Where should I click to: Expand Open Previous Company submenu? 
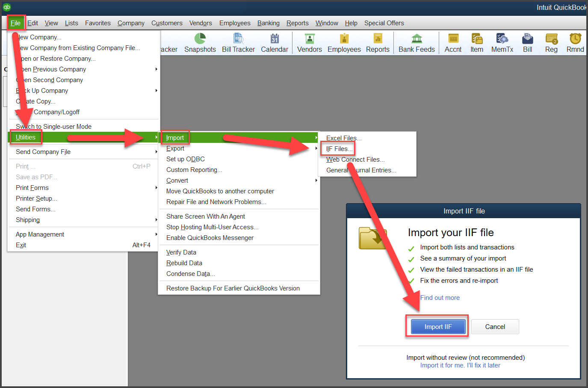[x=83, y=69]
